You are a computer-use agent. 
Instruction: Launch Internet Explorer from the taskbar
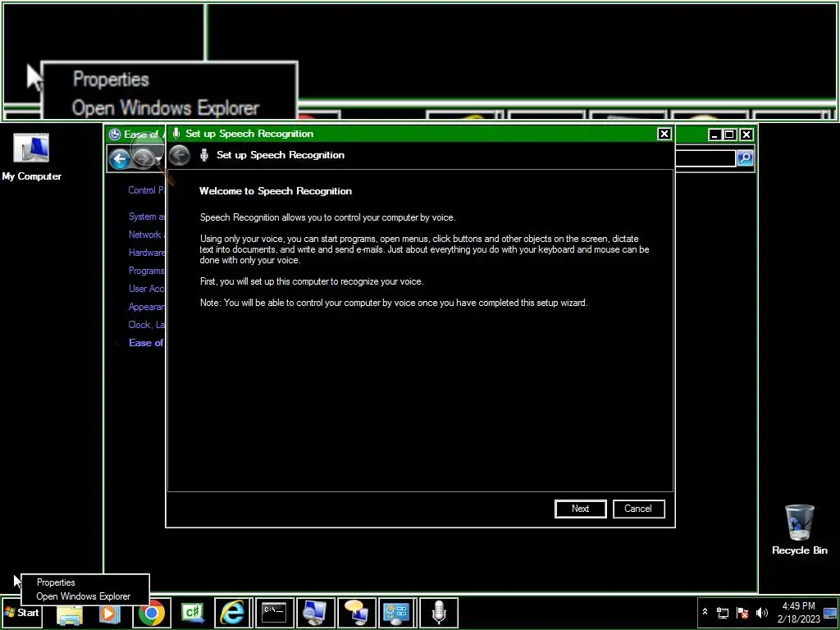[233, 613]
